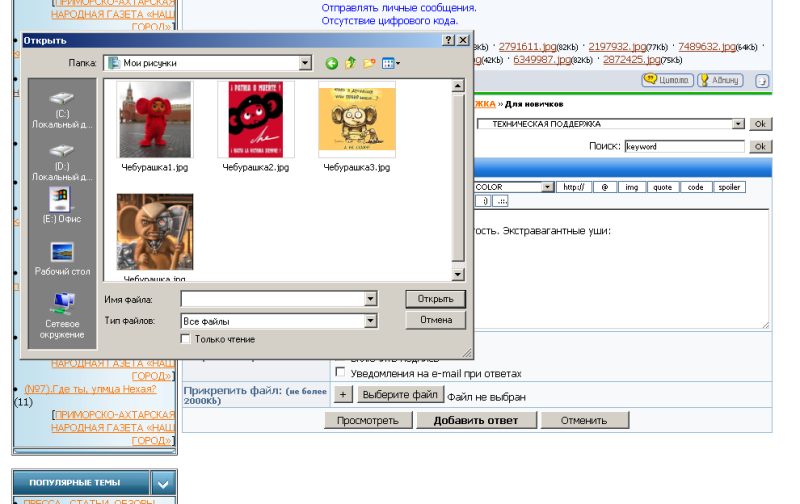
Task: Open the topic link (№7).Где ты, улица Нехая?
Action: click(x=90, y=389)
